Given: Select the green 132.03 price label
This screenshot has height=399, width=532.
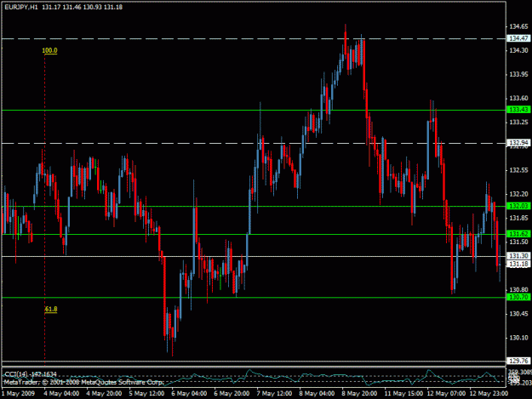Looking at the screenshot, I should click(x=518, y=206).
